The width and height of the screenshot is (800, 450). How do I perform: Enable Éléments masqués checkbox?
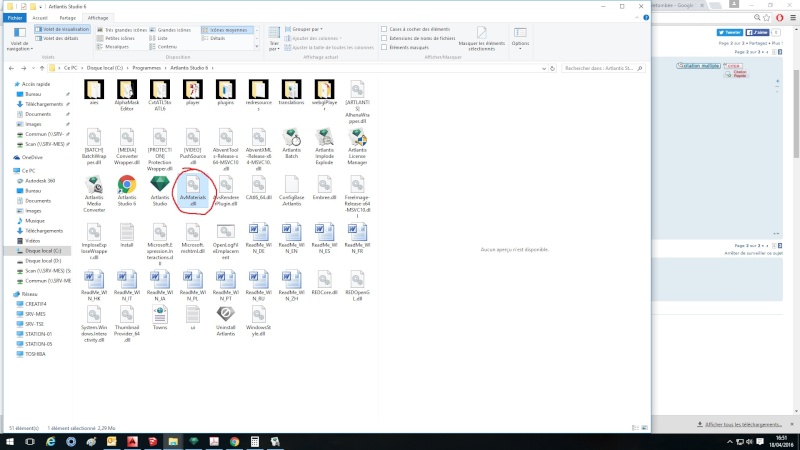point(384,47)
